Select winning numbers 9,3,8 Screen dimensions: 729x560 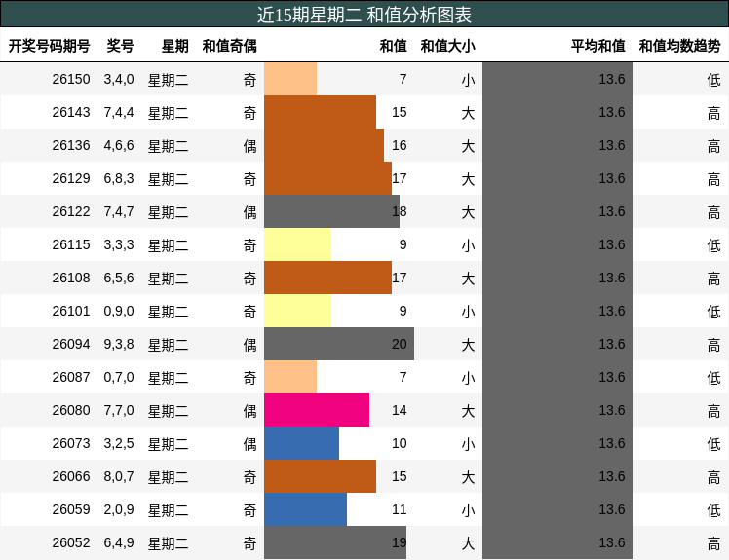(119, 345)
